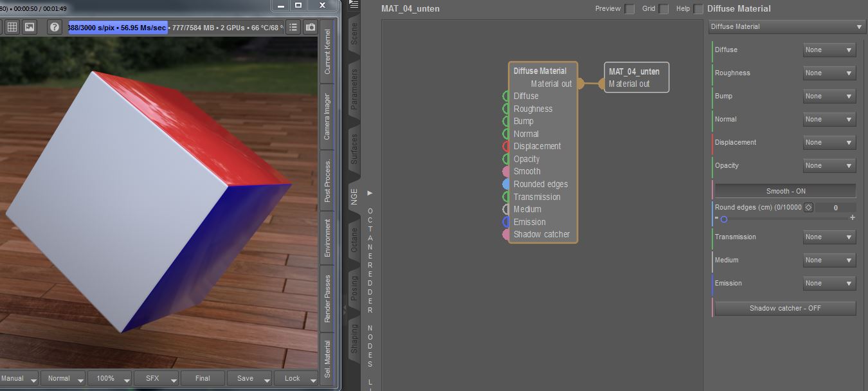The image size is (868, 391).
Task: Open the question mark help icon
Action: coord(55,27)
